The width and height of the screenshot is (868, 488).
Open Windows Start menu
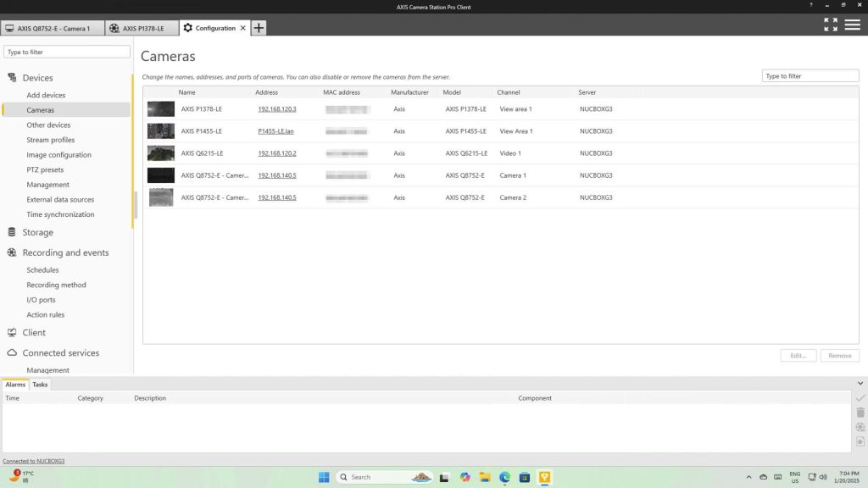tap(324, 477)
